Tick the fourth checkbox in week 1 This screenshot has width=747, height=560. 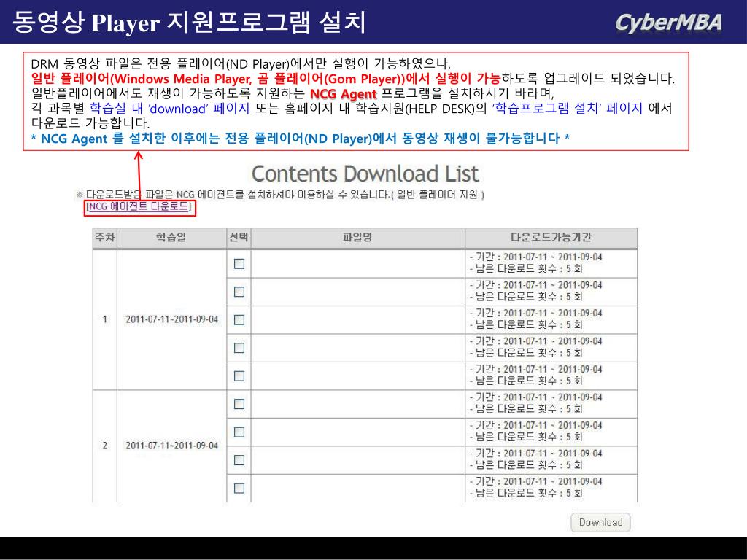coord(239,348)
